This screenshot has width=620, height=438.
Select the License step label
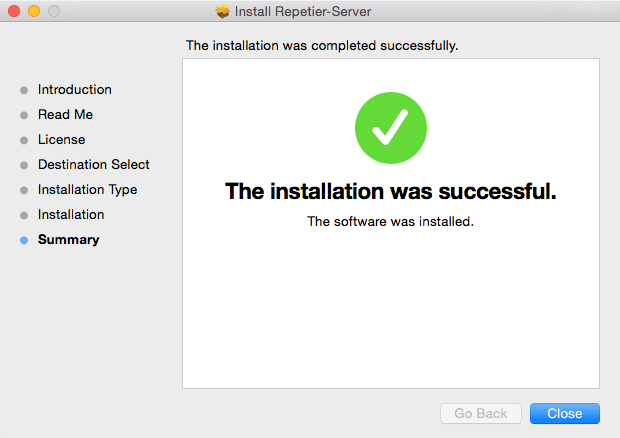click(61, 140)
